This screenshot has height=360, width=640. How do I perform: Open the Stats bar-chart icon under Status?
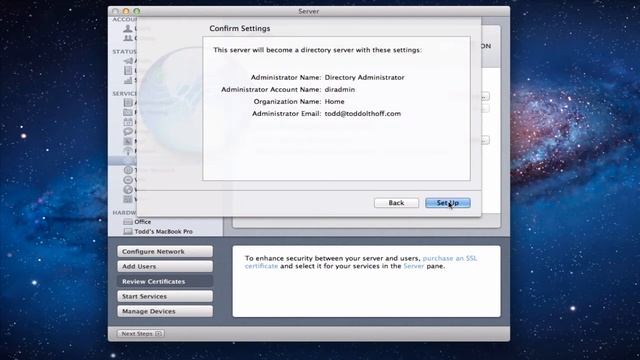click(128, 80)
